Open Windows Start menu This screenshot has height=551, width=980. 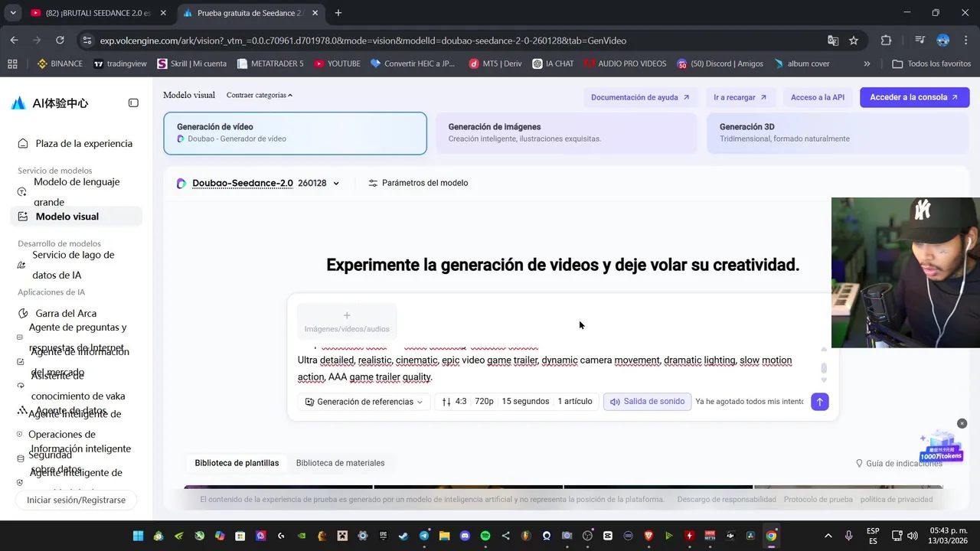pyautogui.click(x=139, y=536)
